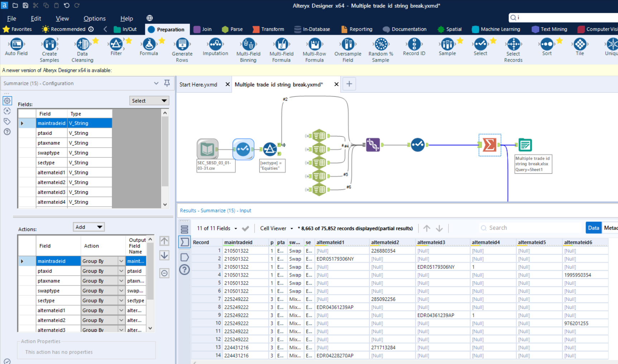Show the Metadata view in results
The height and width of the screenshot is (364, 618).
pyautogui.click(x=610, y=228)
